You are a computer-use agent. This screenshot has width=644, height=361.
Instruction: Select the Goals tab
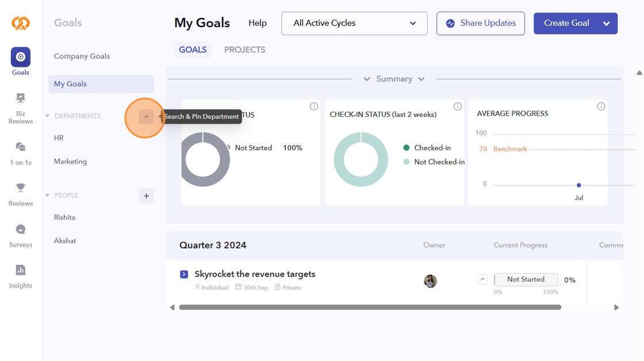193,50
